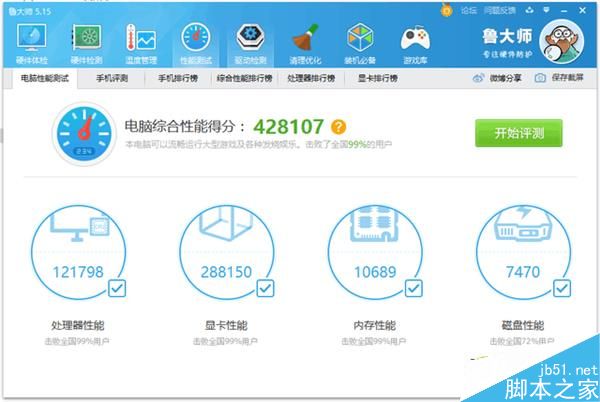Click the graphics cube icon above 288150
This screenshot has width=600, height=402.
pyautogui.click(x=226, y=223)
